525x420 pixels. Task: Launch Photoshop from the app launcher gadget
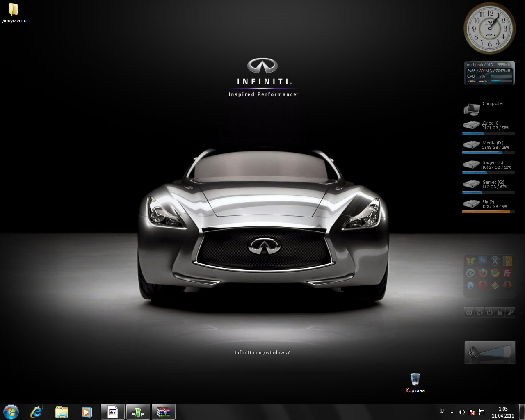[483, 260]
